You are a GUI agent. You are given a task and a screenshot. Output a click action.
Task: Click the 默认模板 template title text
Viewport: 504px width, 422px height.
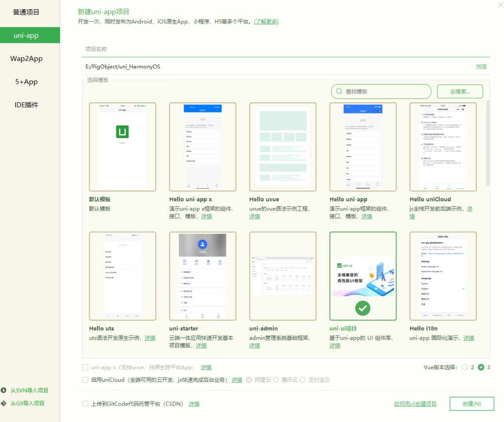100,199
